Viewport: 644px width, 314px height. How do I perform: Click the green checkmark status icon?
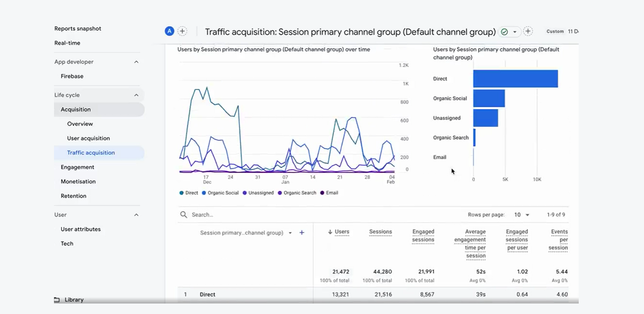pos(504,31)
